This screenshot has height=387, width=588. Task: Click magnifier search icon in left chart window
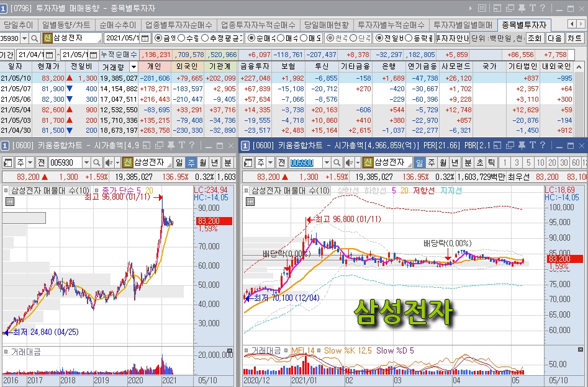click(x=96, y=162)
